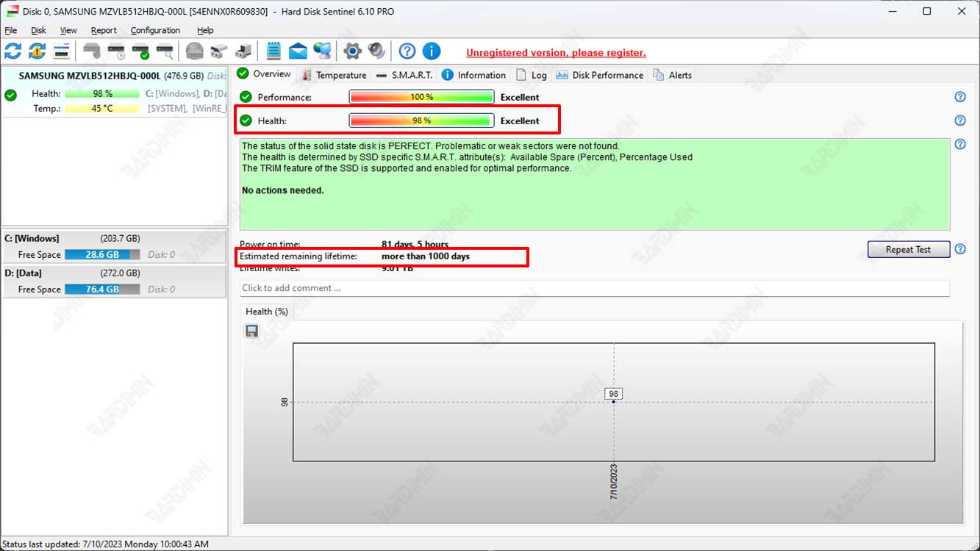Click the 7/10/2023 date label on graph
This screenshot has height=551, width=980.
coord(614,481)
